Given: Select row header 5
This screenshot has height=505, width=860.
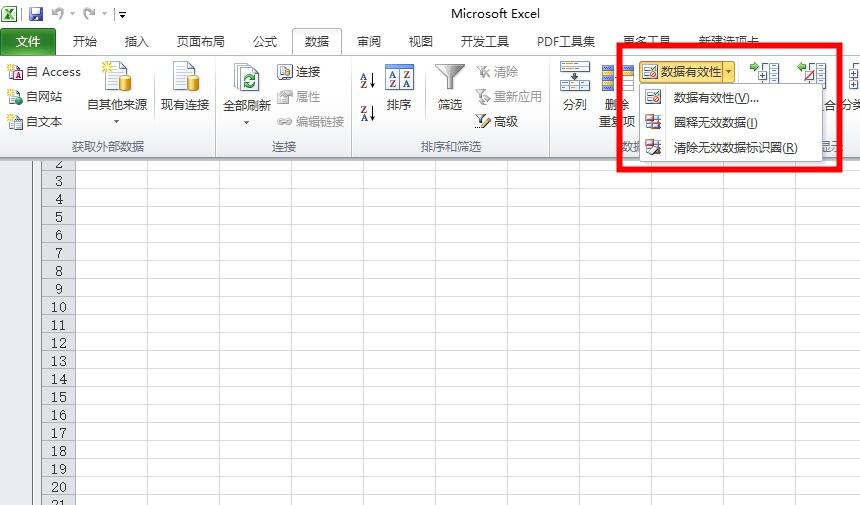Looking at the screenshot, I should click(x=59, y=217).
